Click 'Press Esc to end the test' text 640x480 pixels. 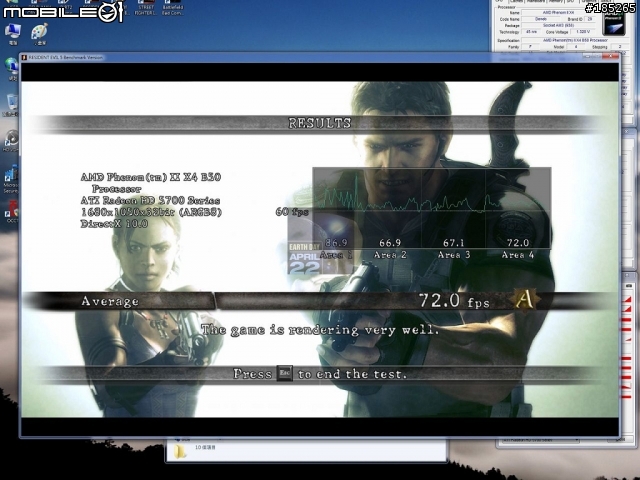pos(320,374)
